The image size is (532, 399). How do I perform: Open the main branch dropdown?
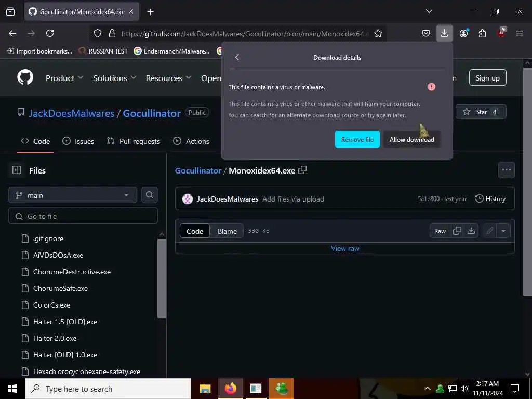point(73,195)
